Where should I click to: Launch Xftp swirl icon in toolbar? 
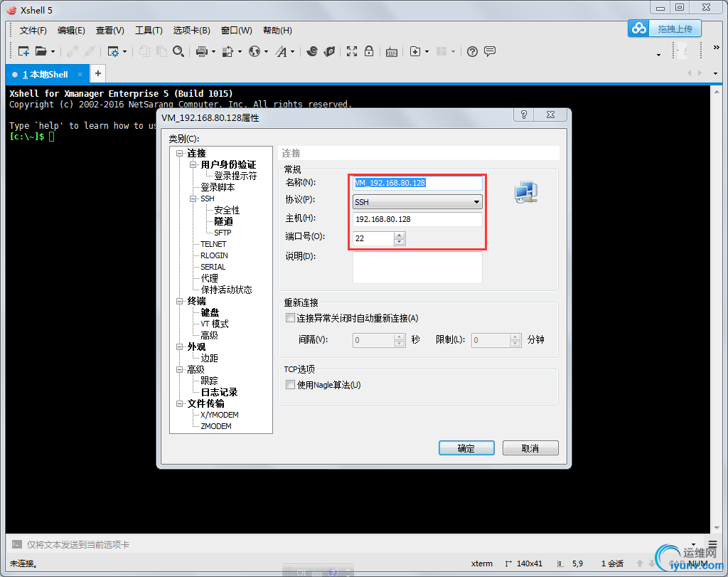(x=312, y=51)
